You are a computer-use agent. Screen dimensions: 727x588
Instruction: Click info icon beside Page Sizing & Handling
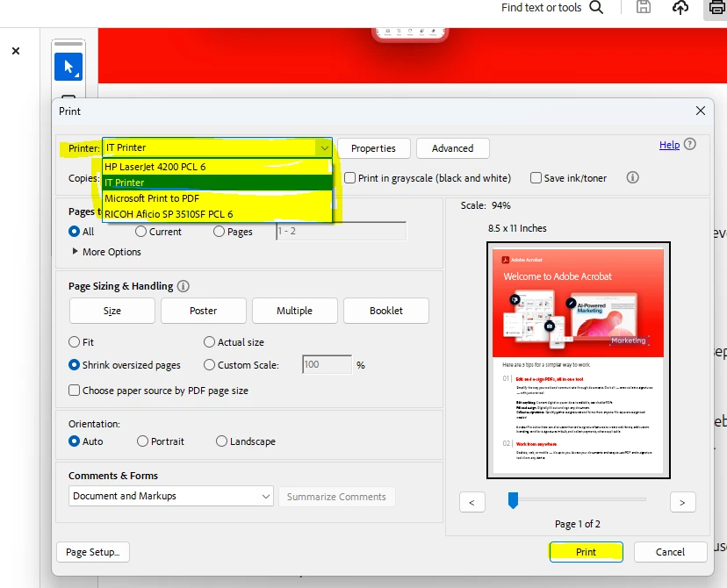tap(184, 286)
